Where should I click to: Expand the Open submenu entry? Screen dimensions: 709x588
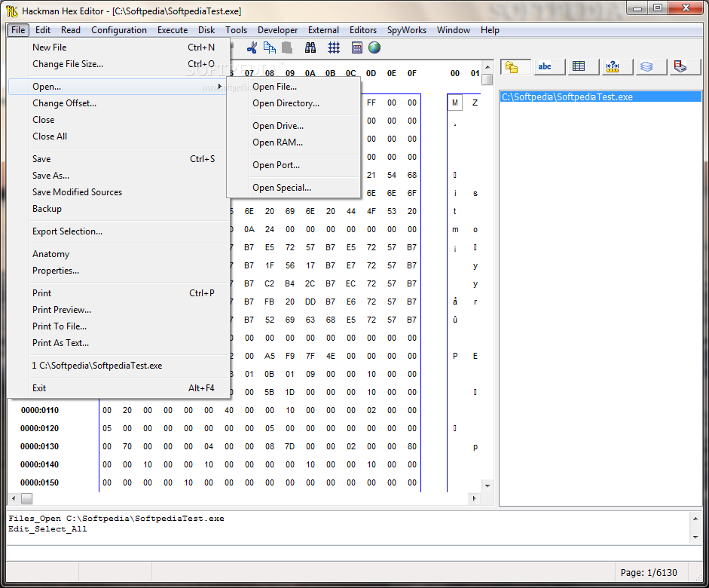(118, 87)
